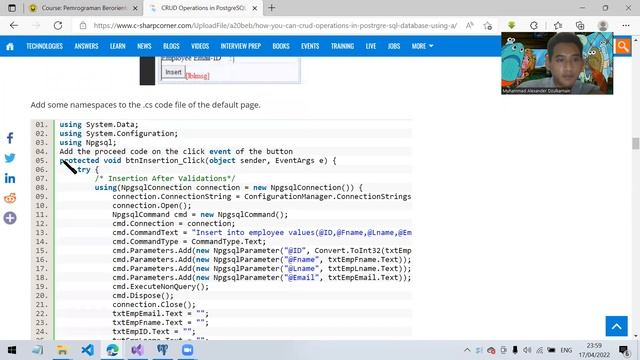Reload the current page
This screenshot has height=360, width=640.
click(x=58, y=26)
